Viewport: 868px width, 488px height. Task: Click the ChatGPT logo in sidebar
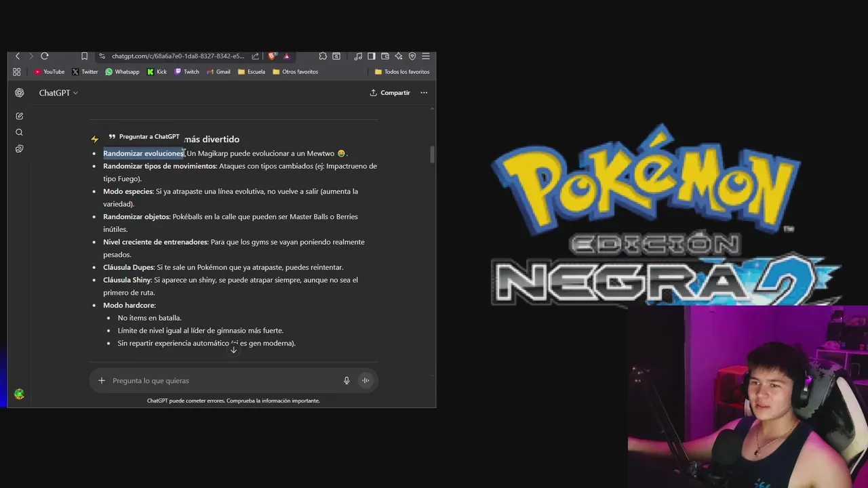pyautogui.click(x=19, y=93)
